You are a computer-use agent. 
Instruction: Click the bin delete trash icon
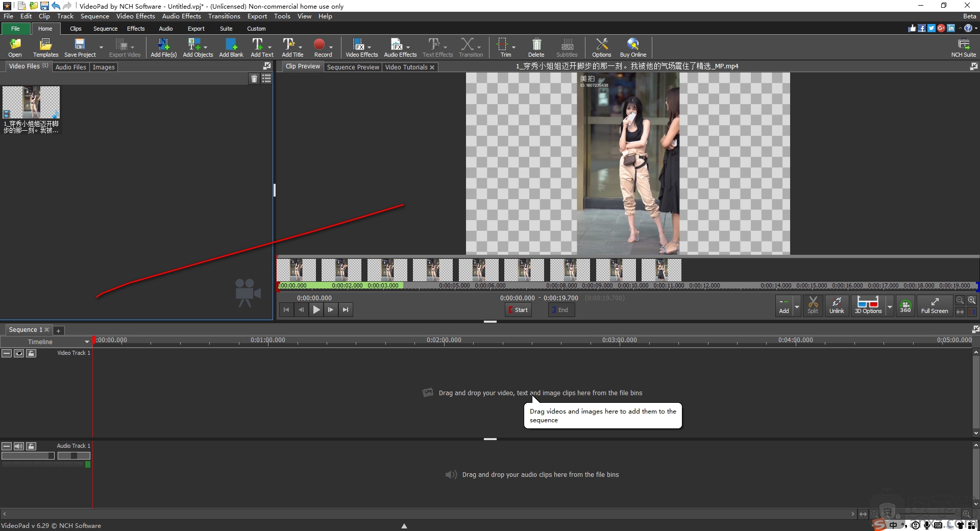click(x=254, y=79)
